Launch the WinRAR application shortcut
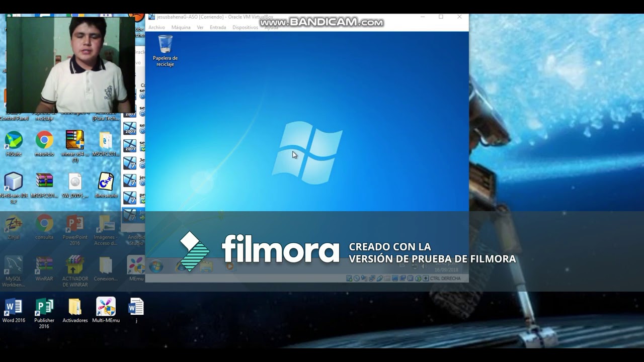The height and width of the screenshot is (362, 644). tap(44, 265)
